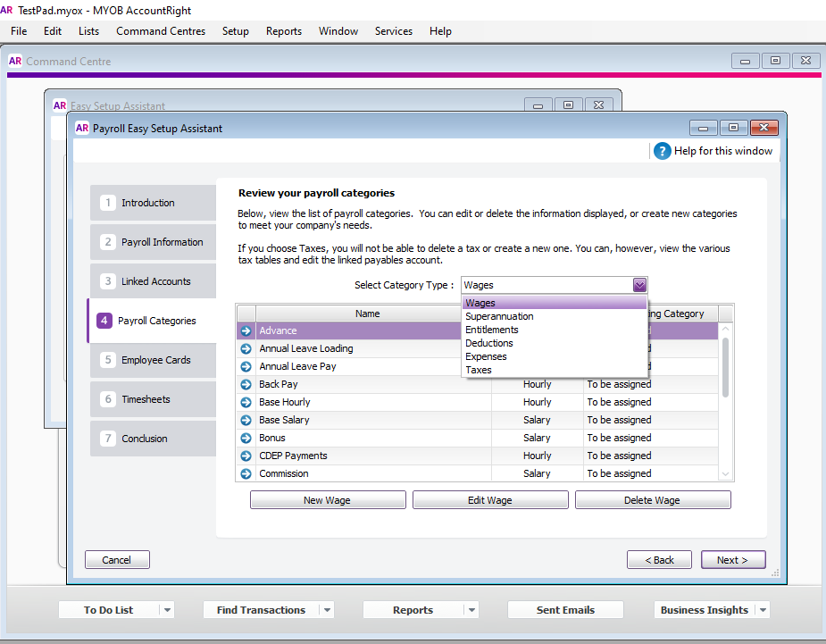Screen dimensions: 826x644
Task: Go to step 3 Linked Accounts
Action: (153, 281)
